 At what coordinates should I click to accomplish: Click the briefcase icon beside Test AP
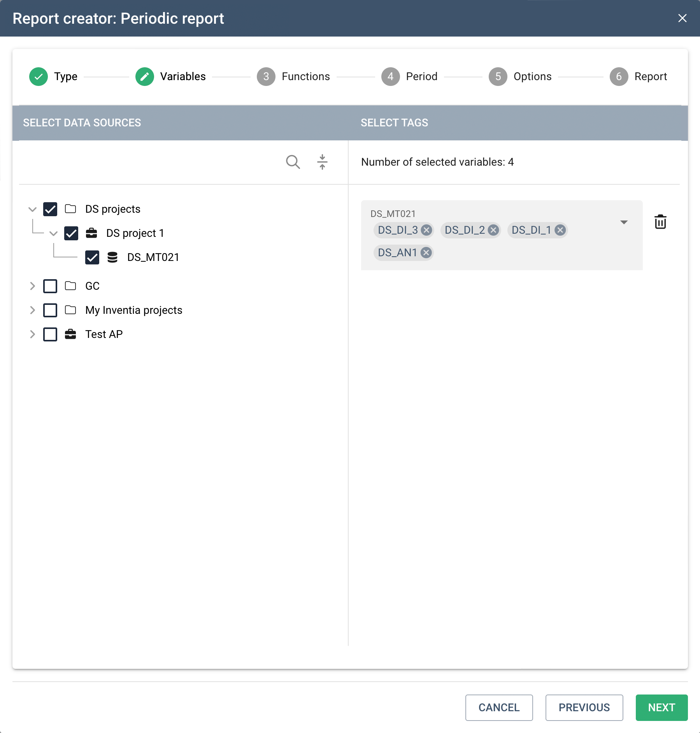pos(70,334)
